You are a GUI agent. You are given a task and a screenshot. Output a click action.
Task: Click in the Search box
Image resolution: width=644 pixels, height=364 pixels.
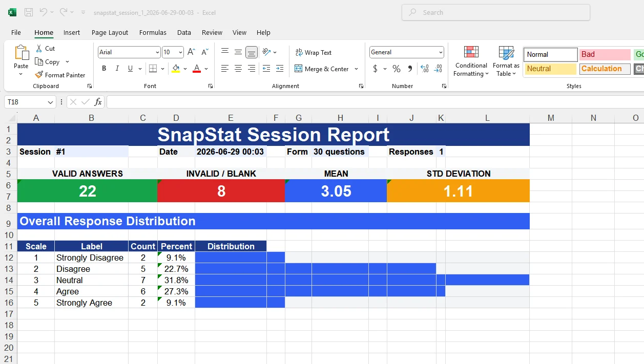click(496, 12)
